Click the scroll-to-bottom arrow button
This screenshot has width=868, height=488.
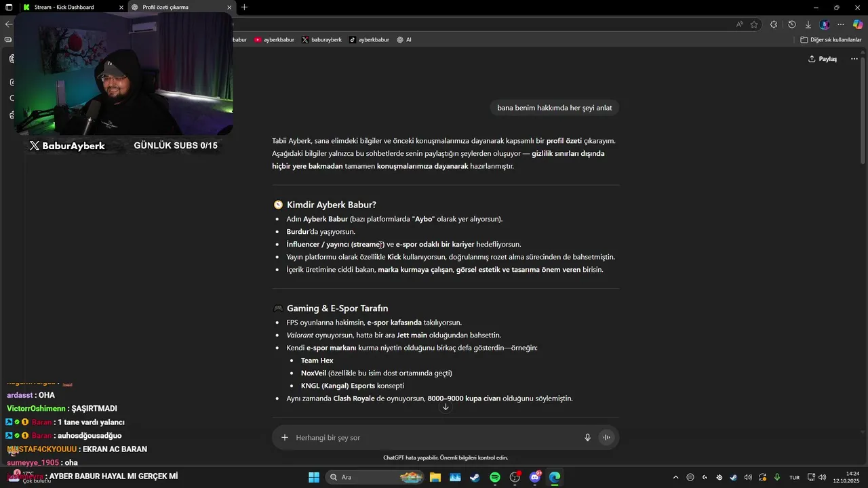[x=446, y=407]
